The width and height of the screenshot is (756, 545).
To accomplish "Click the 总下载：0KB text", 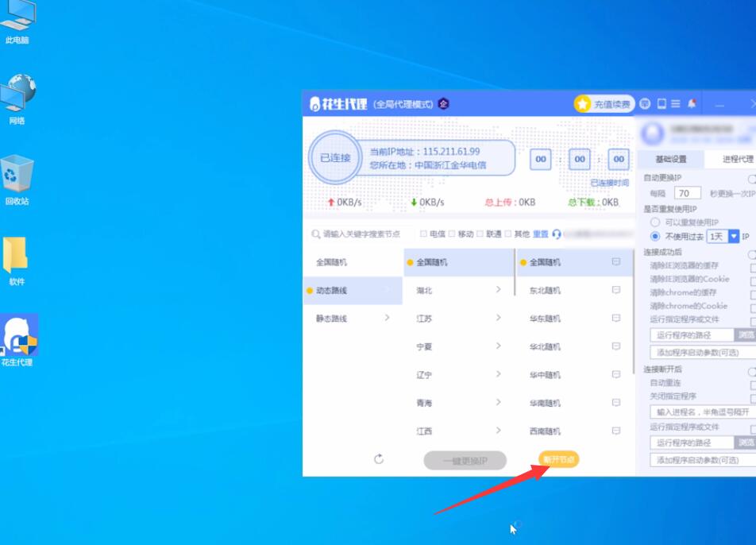I will [x=593, y=202].
